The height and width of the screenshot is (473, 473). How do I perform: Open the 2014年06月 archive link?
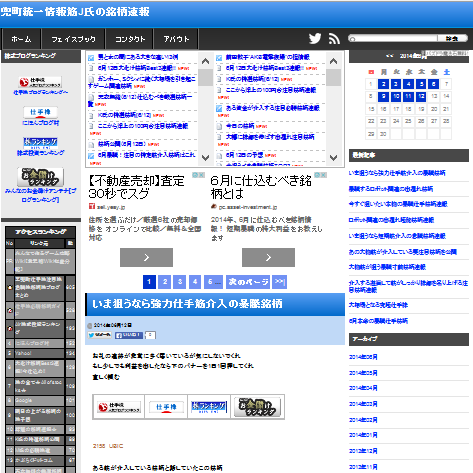363,357
